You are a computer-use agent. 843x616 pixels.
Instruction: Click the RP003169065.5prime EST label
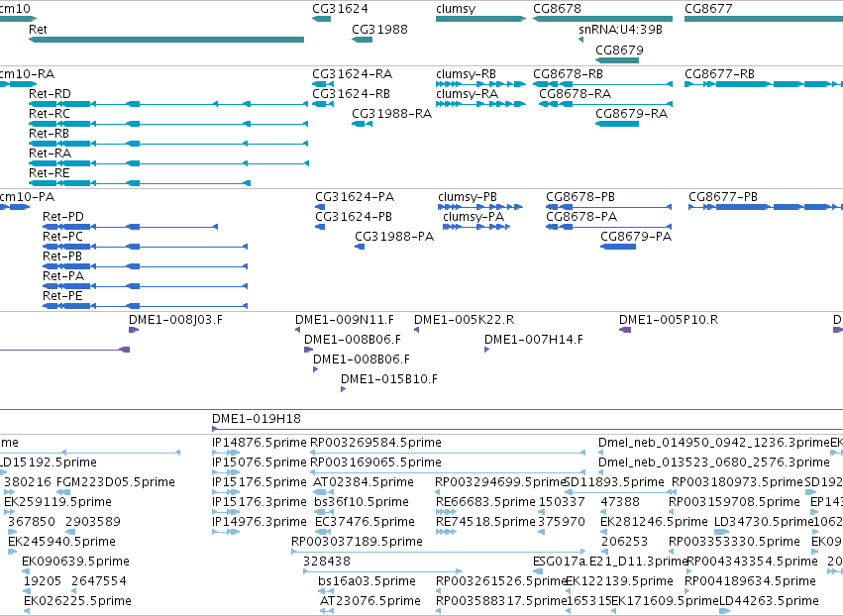(x=376, y=462)
